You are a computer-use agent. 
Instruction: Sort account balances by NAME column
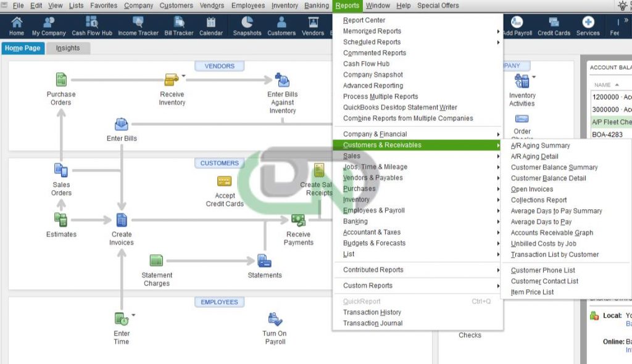coord(602,85)
